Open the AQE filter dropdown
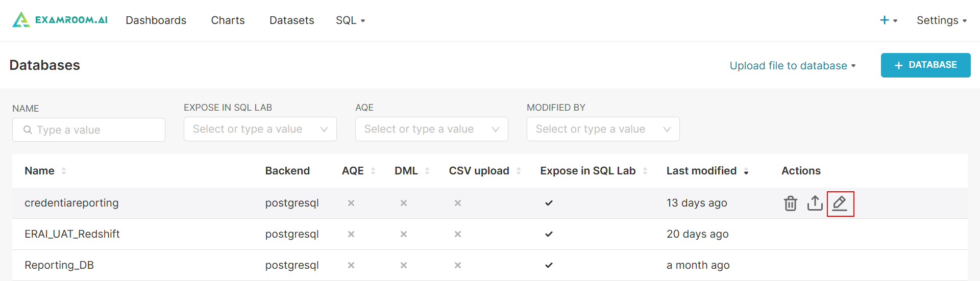 coord(431,129)
